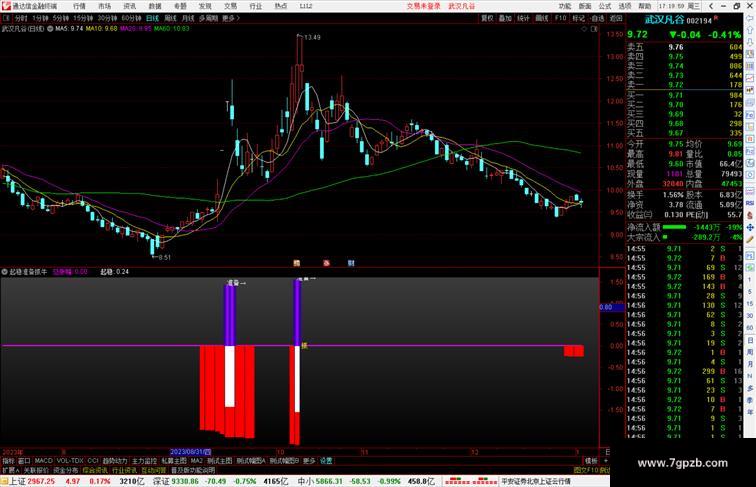
Task: Click the round icon beside 起稳准备抓牛 indicator name
Action: (4, 272)
